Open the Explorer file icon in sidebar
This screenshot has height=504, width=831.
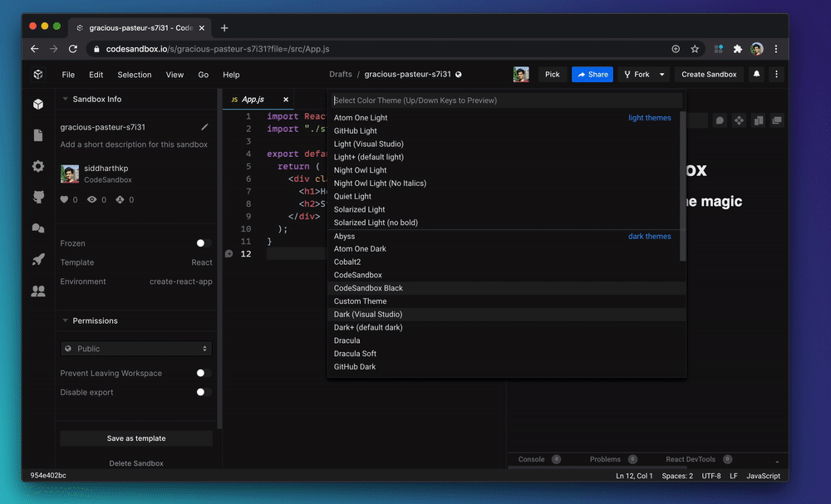point(38,135)
